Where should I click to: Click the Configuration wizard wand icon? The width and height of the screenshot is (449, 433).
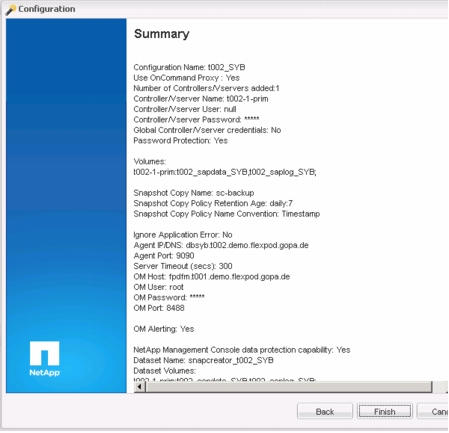coord(11,9)
